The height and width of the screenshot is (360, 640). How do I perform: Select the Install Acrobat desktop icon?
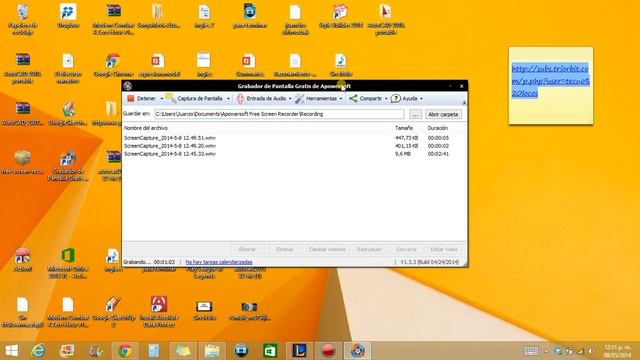pos(159,311)
